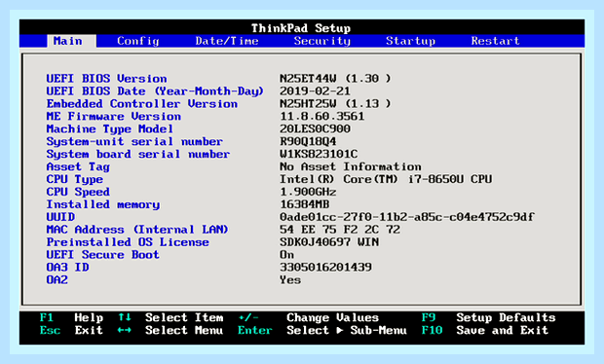Click the +/- Change Values symbol
Screen dimensions: 604x364
(248, 317)
